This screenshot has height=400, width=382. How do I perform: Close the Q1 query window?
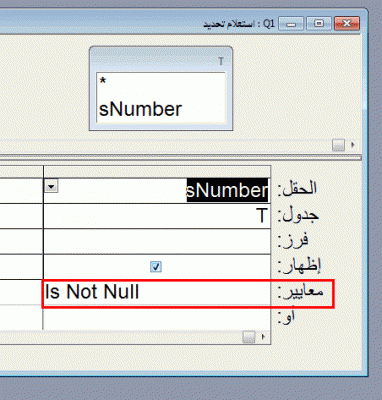(x=347, y=24)
